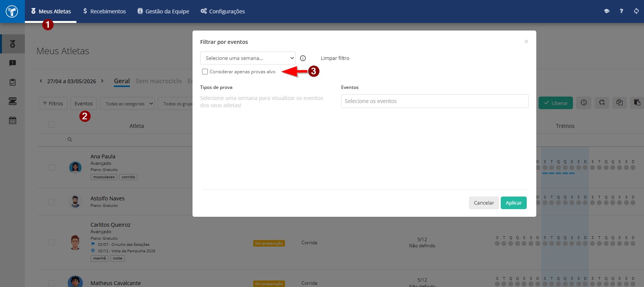
Task: Open the Meus Atletas tab
Action: coord(51,11)
